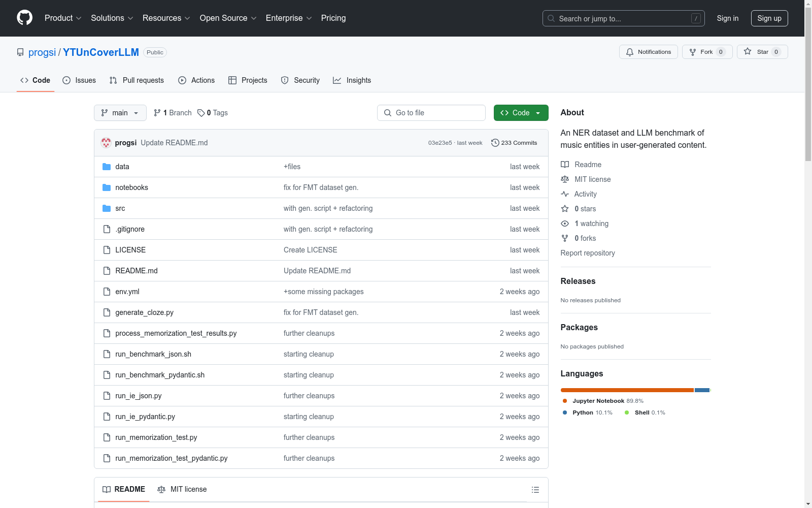Expand the Solutions menu
Viewport: 812px width, 508px height.
click(112, 18)
